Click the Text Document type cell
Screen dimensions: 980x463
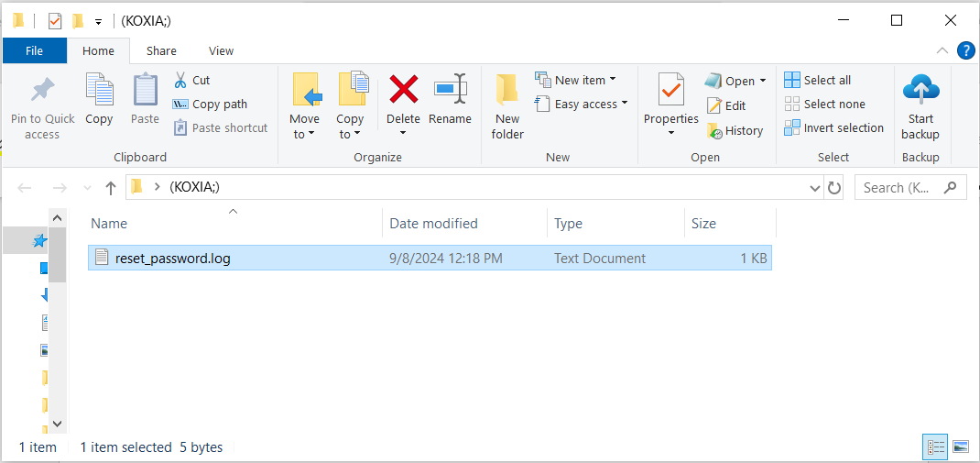[x=599, y=258]
